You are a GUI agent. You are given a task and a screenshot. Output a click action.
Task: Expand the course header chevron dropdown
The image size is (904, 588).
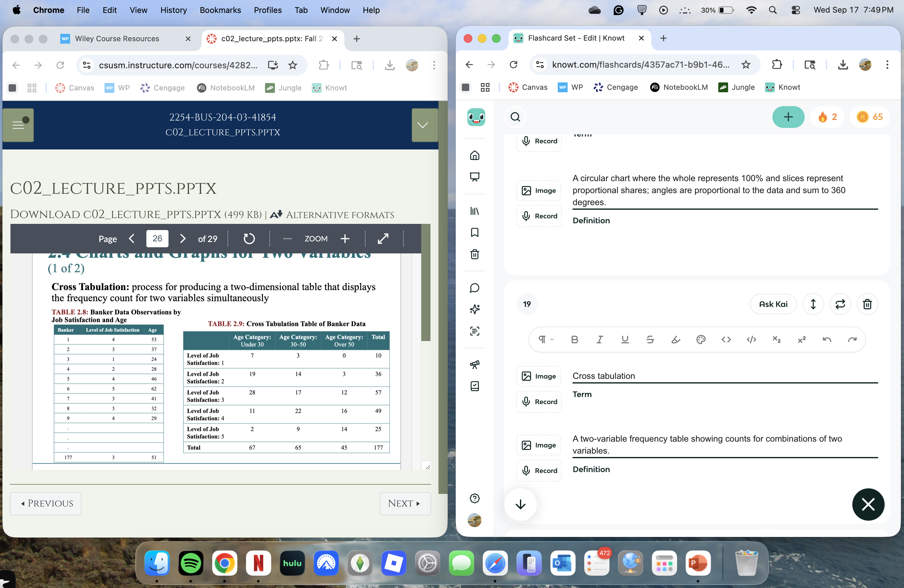[x=423, y=125]
